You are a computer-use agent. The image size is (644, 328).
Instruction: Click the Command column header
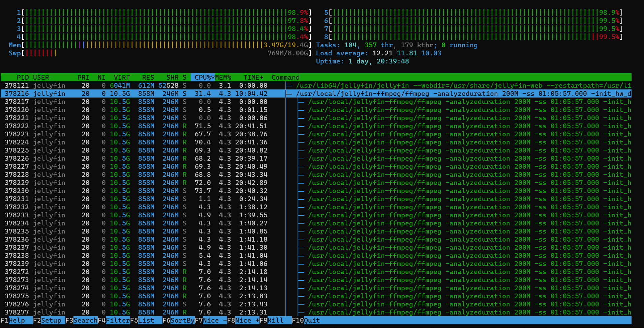tap(285, 77)
